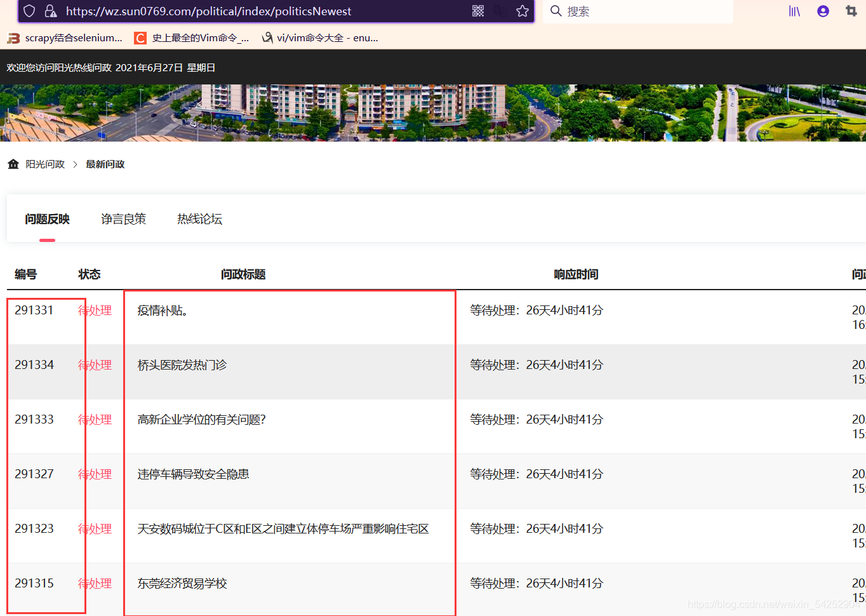
Task: Open the QR code icon in address bar
Action: pyautogui.click(x=478, y=11)
